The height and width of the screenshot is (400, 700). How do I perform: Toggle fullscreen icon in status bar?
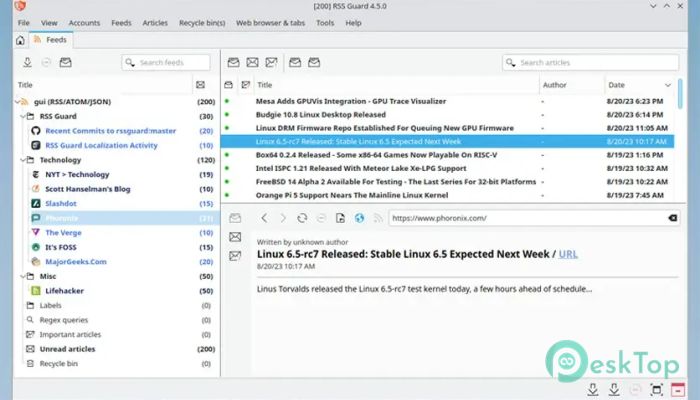[x=656, y=389]
